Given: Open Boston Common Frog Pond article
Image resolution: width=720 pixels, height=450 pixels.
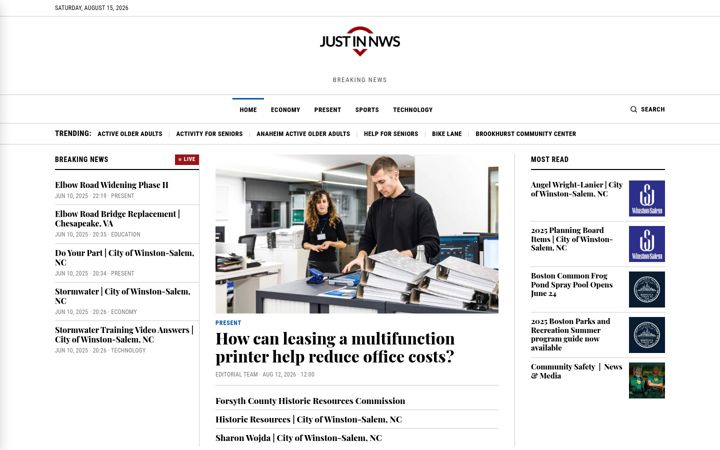Looking at the screenshot, I should [572, 284].
